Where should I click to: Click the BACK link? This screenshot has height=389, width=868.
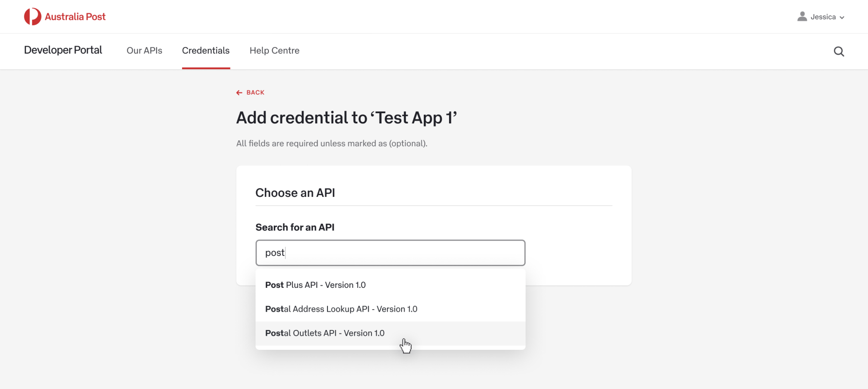(x=255, y=92)
